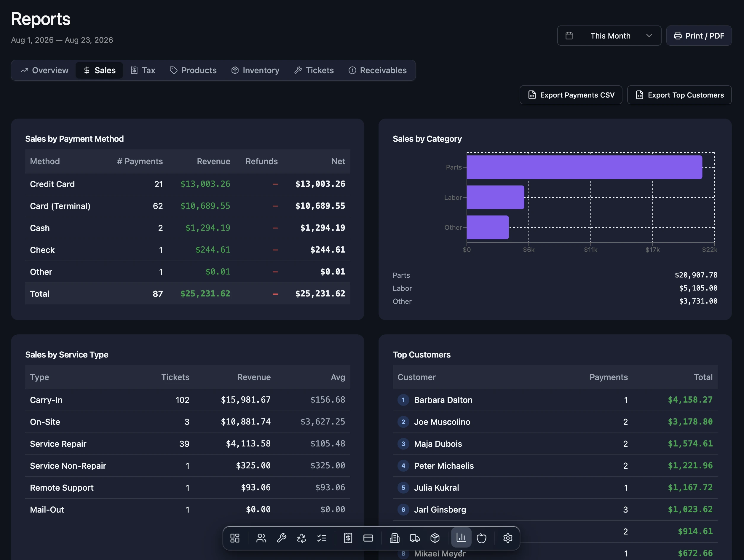Open the dashboard grid icon in dock
744x560 pixels.
(x=235, y=538)
